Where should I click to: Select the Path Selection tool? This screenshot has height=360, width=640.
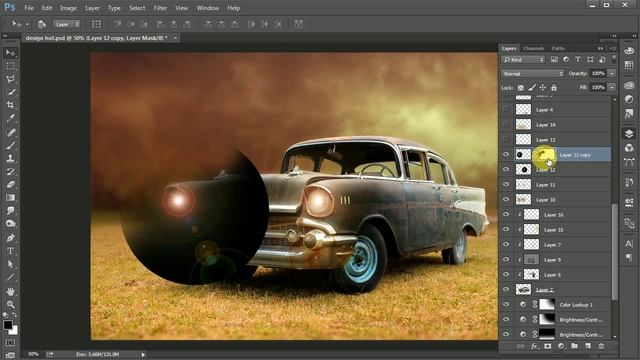coord(10,264)
